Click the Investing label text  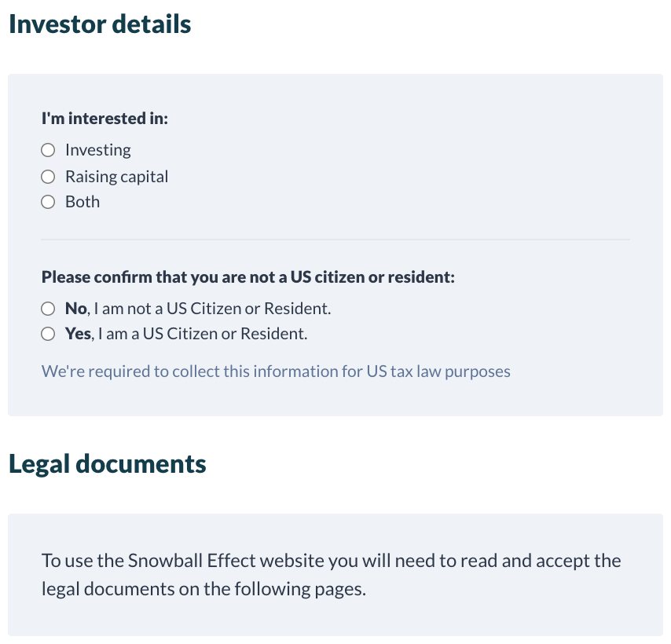[98, 150]
